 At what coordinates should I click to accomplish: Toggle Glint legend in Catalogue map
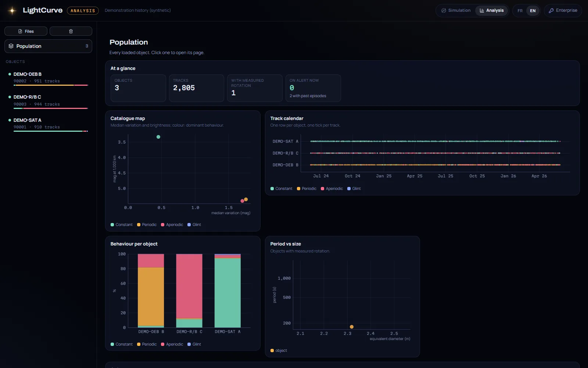tap(194, 224)
